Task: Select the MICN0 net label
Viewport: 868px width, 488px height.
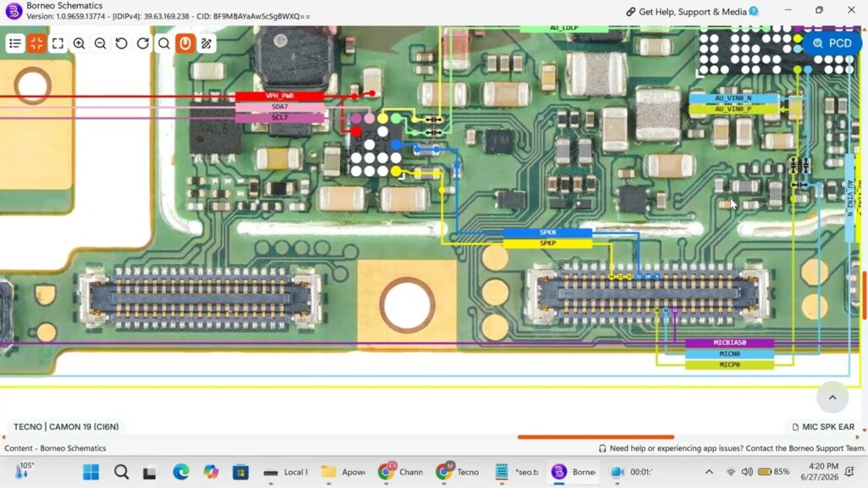Action: point(730,353)
